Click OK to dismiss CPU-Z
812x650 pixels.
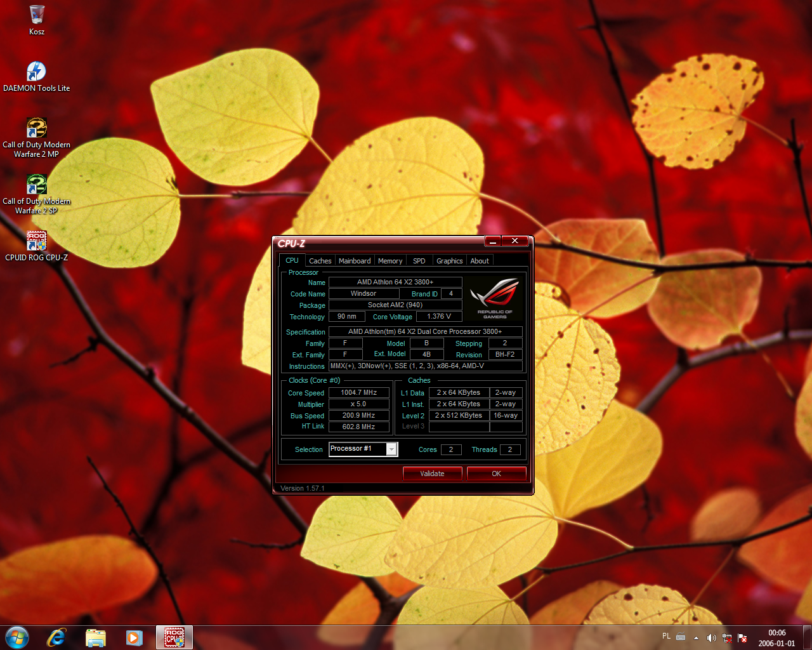(496, 474)
